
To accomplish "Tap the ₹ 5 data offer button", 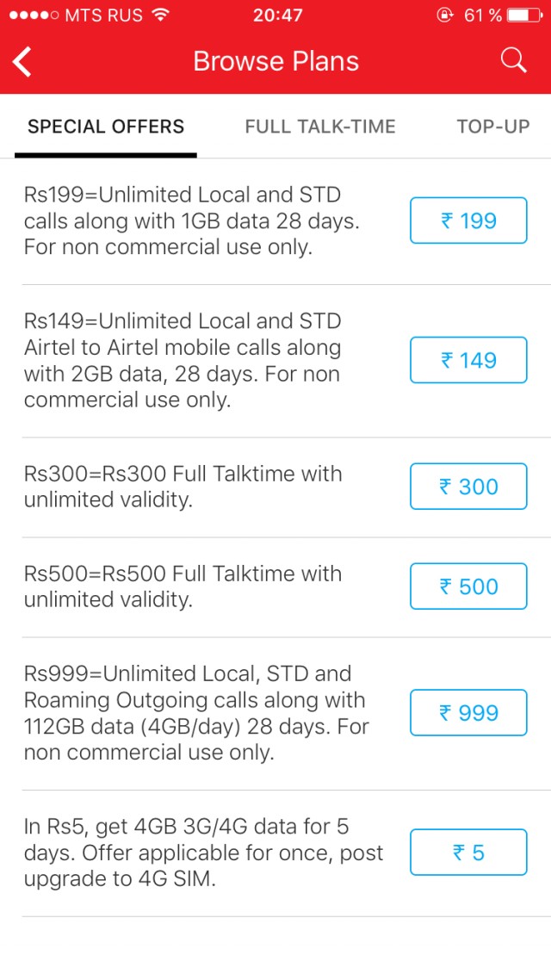I will point(468,853).
